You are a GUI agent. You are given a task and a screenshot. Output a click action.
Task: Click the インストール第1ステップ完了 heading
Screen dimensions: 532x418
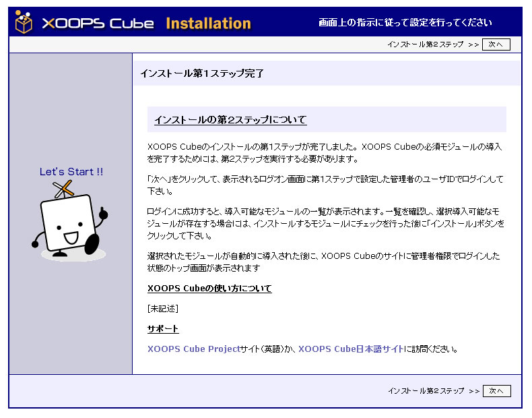(x=202, y=73)
